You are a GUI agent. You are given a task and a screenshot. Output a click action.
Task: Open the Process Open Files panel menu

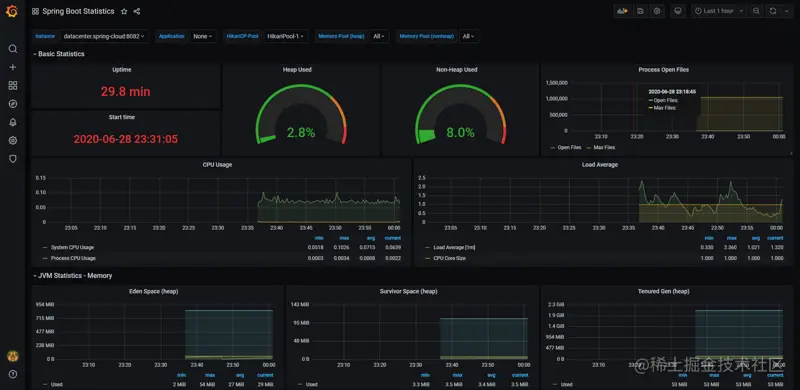pyautogui.click(x=663, y=69)
